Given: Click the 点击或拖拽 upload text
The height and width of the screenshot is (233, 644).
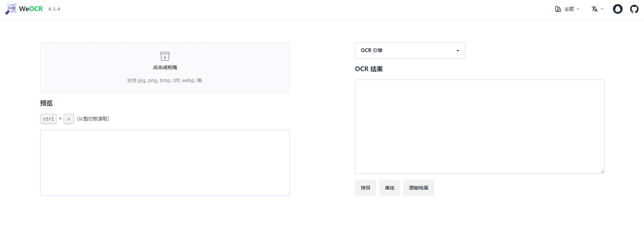Looking at the screenshot, I should coord(165,67).
